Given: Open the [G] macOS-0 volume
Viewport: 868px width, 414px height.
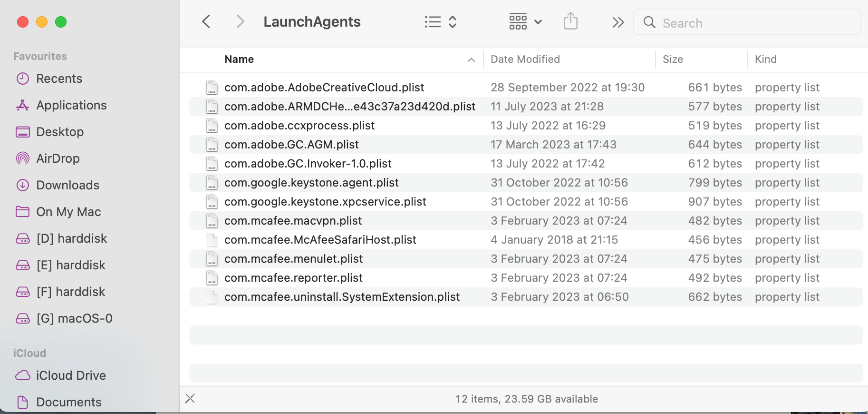Looking at the screenshot, I should (x=74, y=318).
